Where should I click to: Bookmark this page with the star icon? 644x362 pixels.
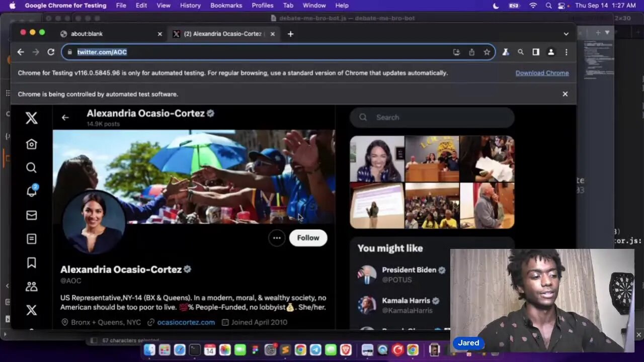(x=487, y=52)
